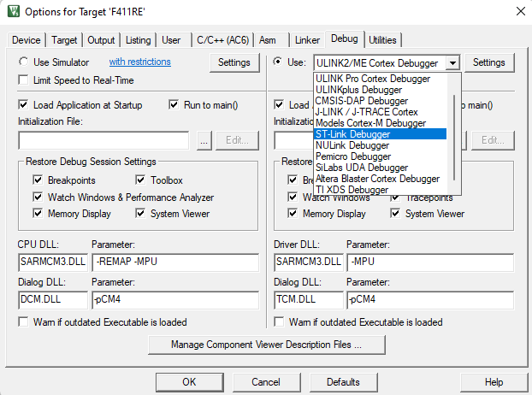Open simulator Settings button on left
Viewport: 532px width, 395px height.
(233, 62)
